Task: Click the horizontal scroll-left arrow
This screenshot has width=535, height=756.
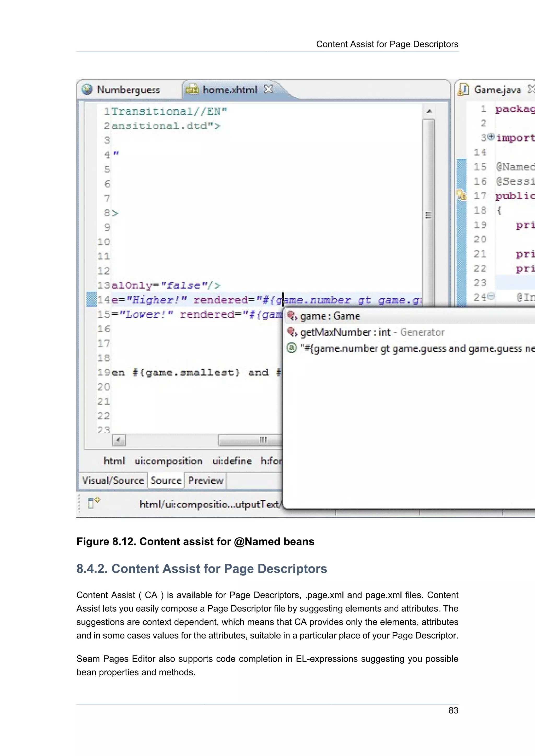Action: (119, 440)
